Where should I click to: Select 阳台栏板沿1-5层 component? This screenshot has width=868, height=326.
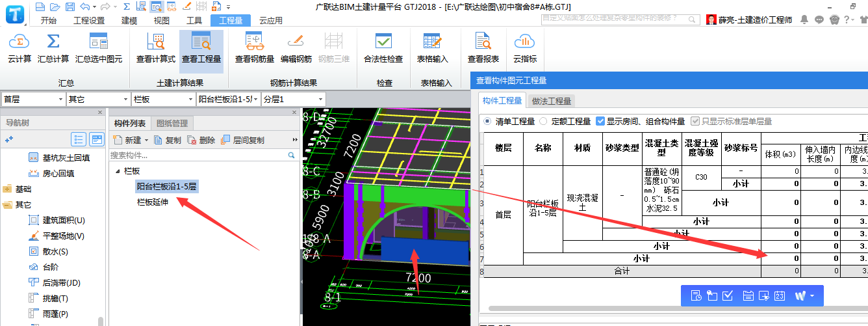click(x=166, y=186)
